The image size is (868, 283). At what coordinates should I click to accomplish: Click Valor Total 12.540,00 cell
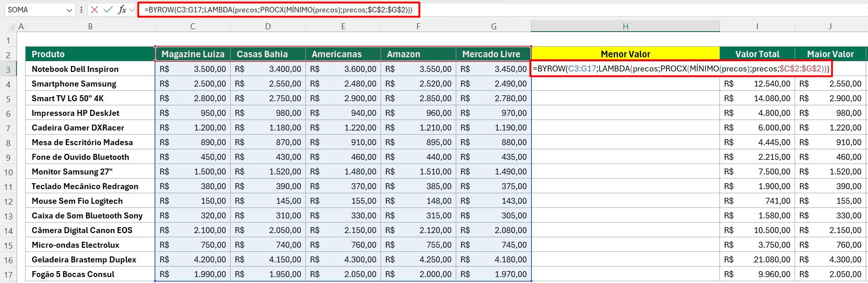[757, 83]
